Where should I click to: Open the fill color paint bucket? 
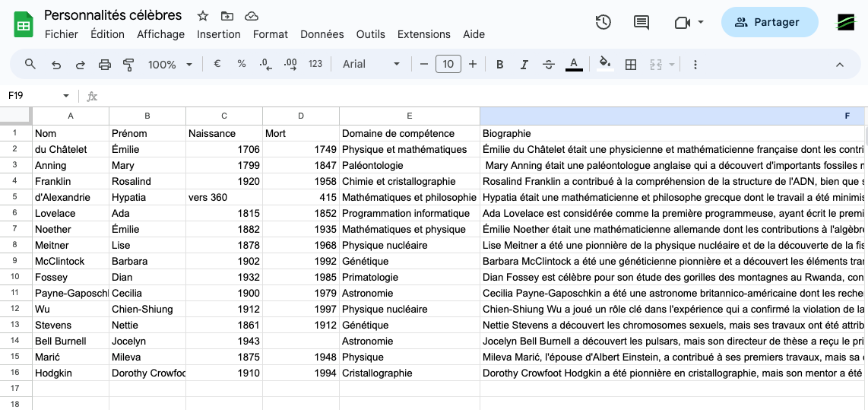[x=605, y=65]
